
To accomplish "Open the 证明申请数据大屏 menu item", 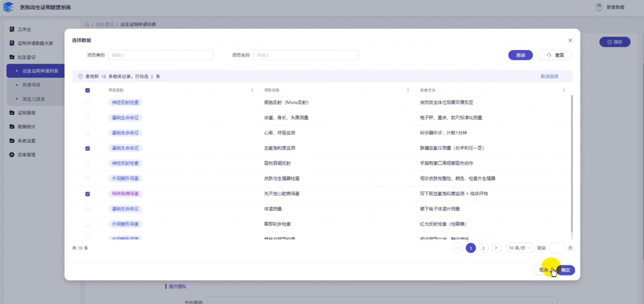I will click(x=35, y=43).
